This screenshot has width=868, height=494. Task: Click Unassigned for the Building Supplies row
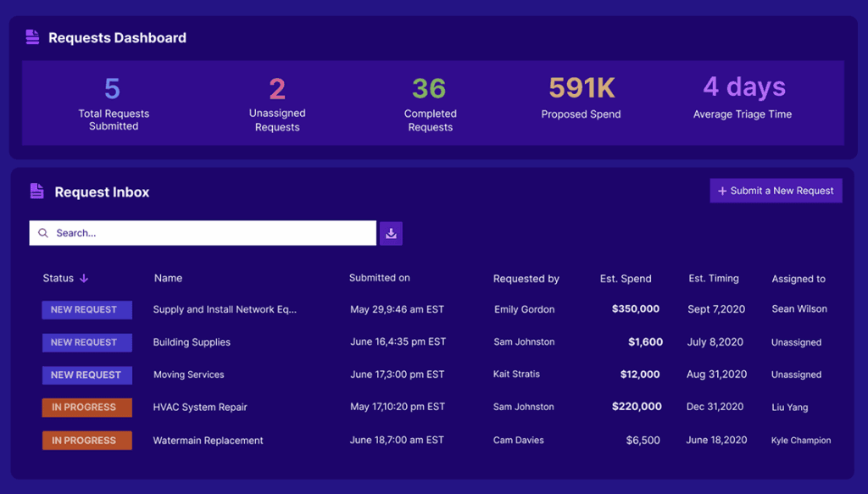tap(796, 342)
